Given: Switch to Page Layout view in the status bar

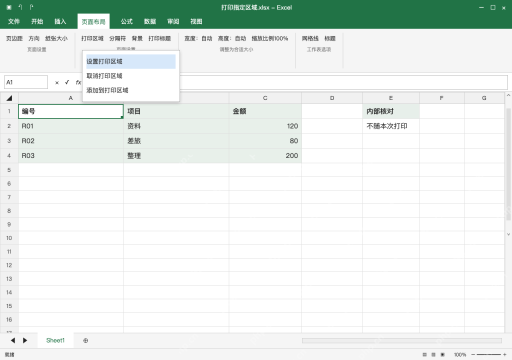Looking at the screenshot, I should coord(433,355).
